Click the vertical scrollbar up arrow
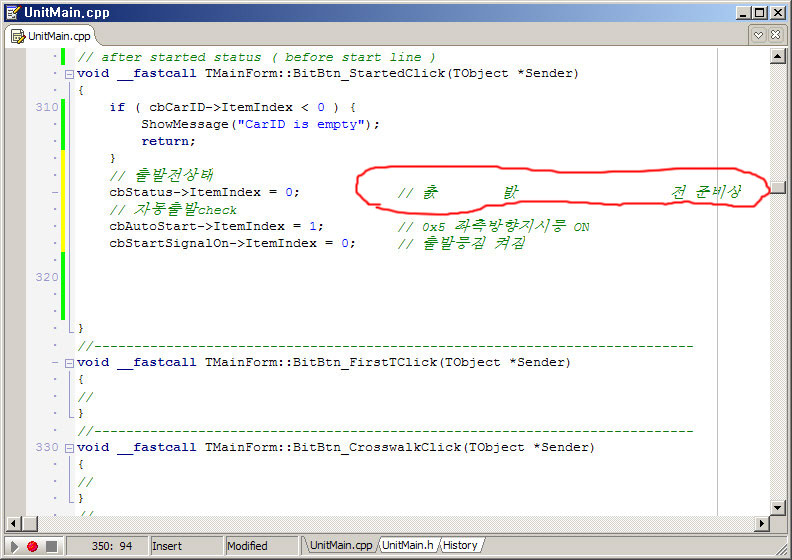792x560 pixels. pyautogui.click(x=777, y=57)
